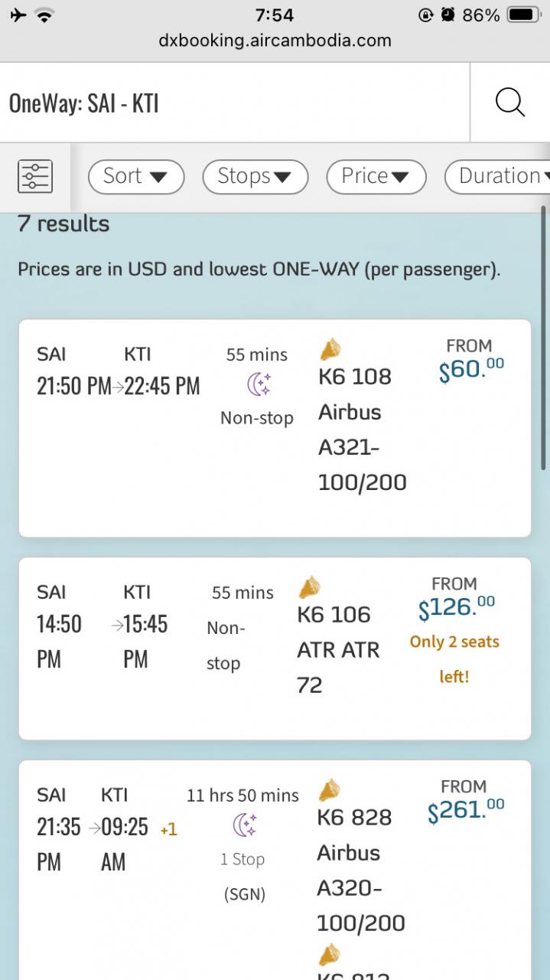
Task: Open the filter sliders panel icon
Action: pyautogui.click(x=35, y=176)
